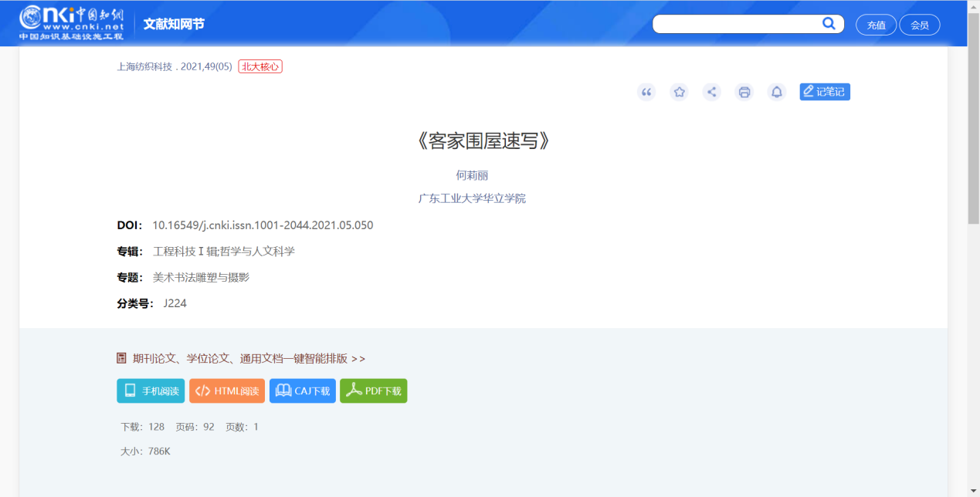Screen dimensions: 980x497
Task: Click the share icon
Action: pyautogui.click(x=712, y=93)
